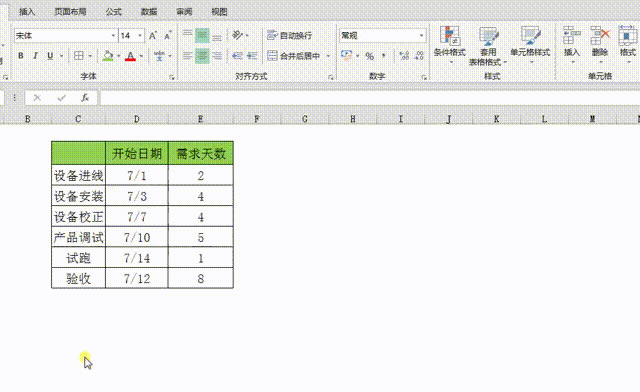Open 条件格式 conditional formatting

click(450, 45)
